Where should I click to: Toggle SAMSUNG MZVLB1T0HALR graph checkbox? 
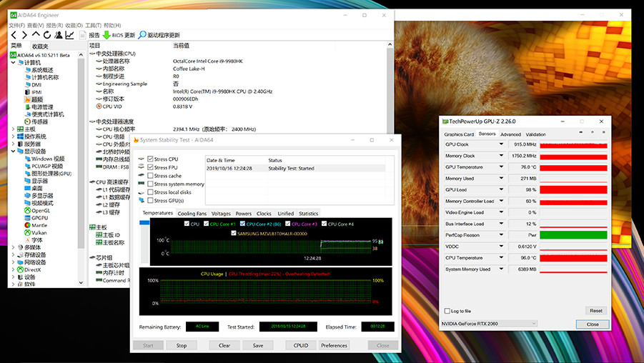pyautogui.click(x=234, y=233)
